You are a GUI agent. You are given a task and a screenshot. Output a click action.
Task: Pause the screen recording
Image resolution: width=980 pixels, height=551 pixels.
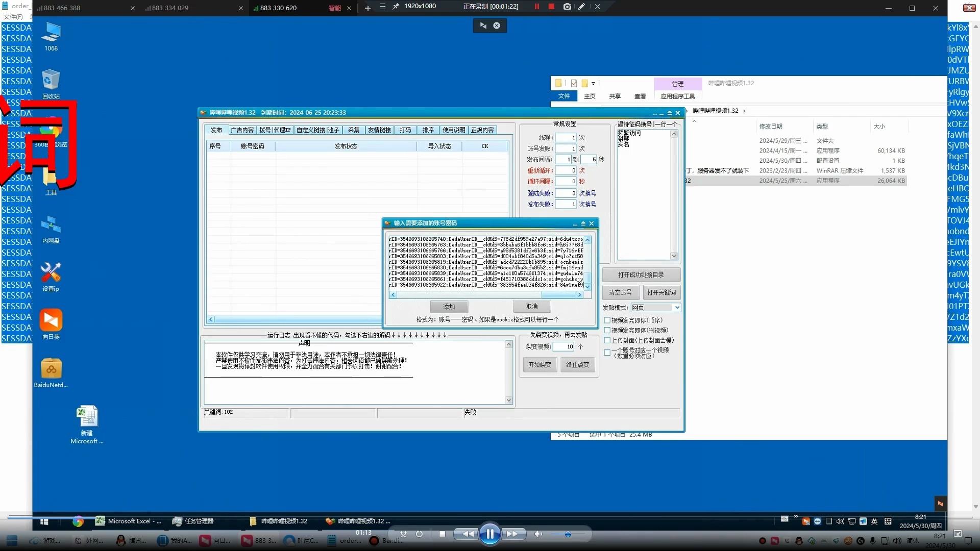tap(536, 7)
